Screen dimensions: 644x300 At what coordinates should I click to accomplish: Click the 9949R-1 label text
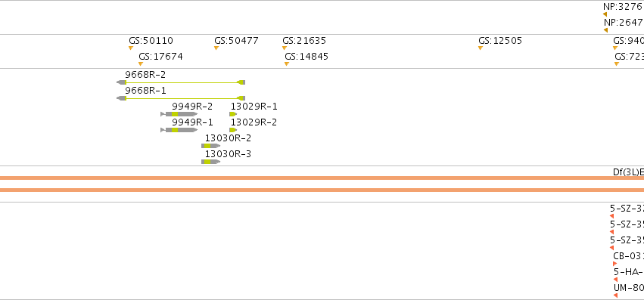pyautogui.click(x=192, y=122)
